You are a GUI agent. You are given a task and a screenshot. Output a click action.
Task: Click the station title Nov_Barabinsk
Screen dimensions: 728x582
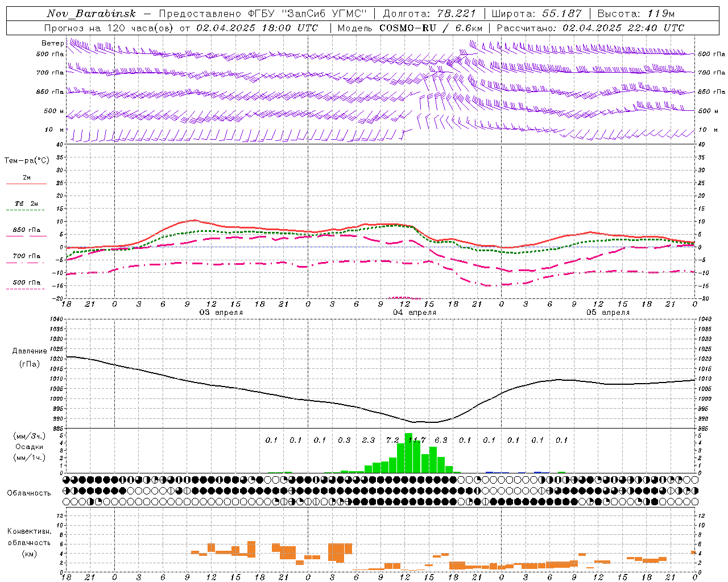coord(92,14)
